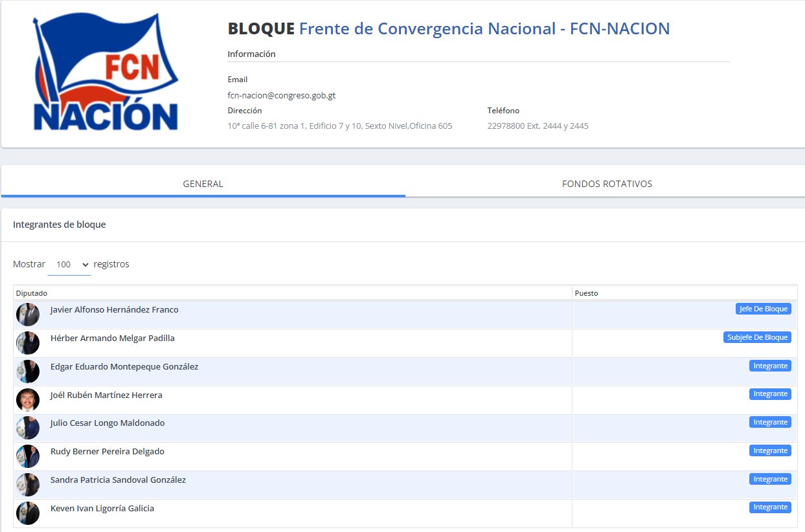Click Integrante badge for Edgar Eduardo Montepeque

tap(770, 366)
